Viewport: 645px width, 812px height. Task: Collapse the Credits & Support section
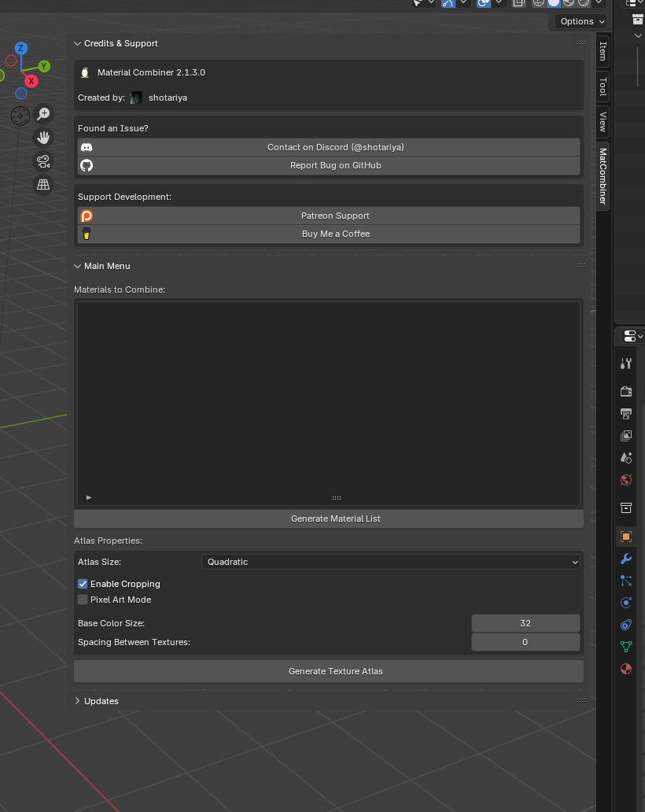pos(77,43)
